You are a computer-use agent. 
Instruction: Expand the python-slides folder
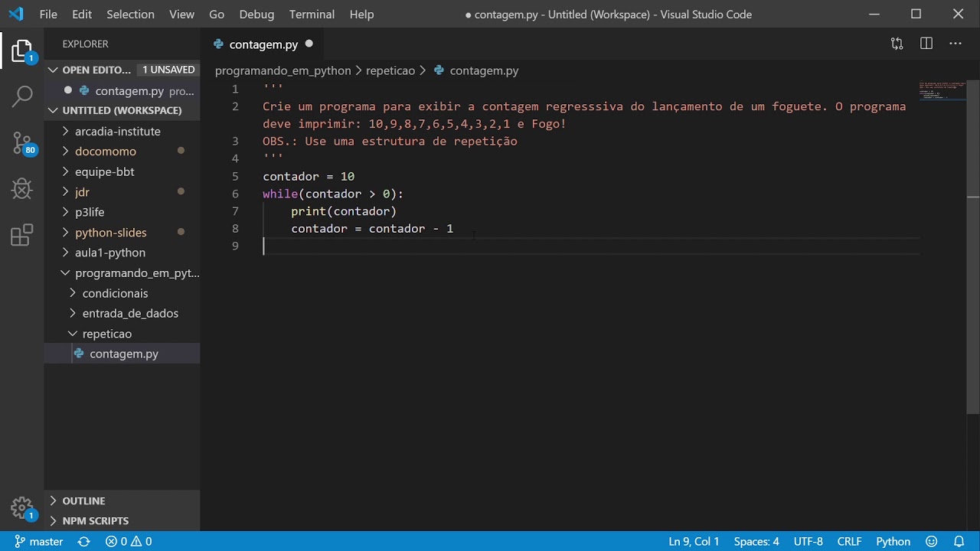110,233
